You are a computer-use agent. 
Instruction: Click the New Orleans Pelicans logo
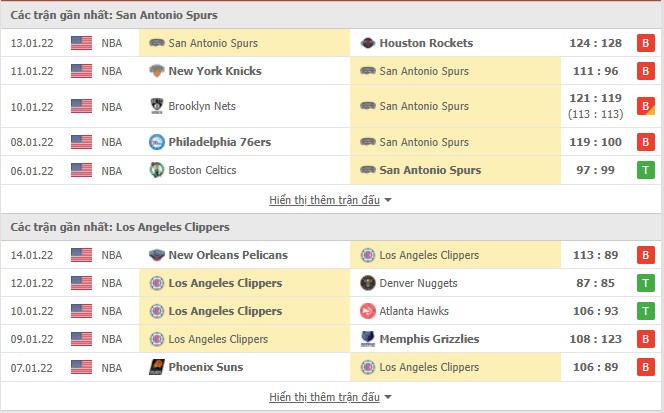[157, 255]
